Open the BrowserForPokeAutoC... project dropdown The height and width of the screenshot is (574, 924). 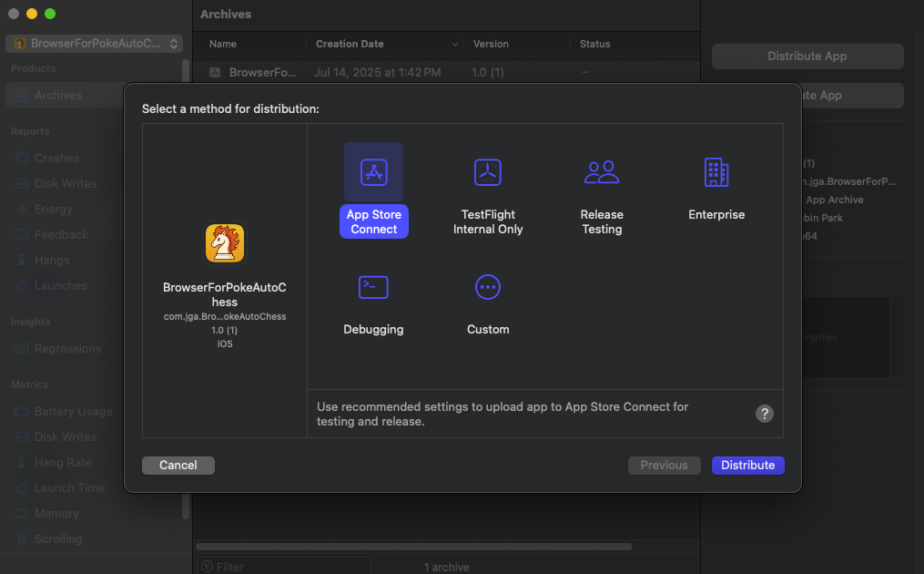point(95,43)
